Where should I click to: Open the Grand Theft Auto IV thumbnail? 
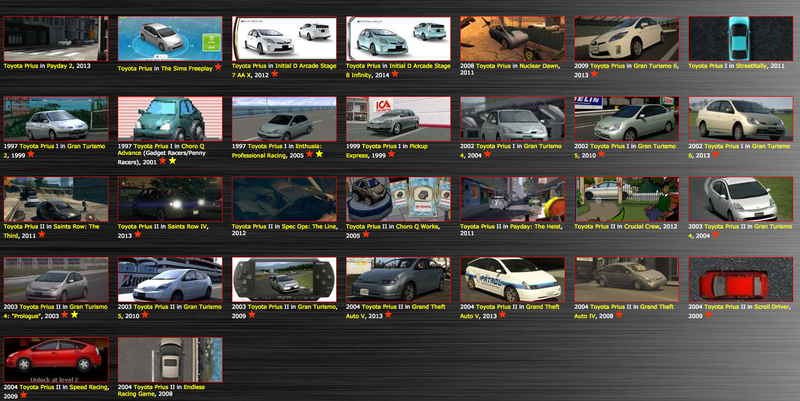tap(627, 280)
